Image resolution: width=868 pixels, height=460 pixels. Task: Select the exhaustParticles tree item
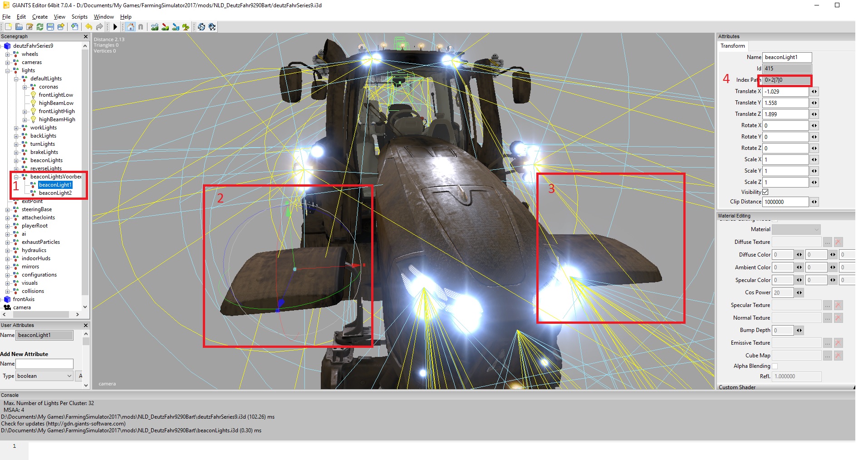pos(40,242)
